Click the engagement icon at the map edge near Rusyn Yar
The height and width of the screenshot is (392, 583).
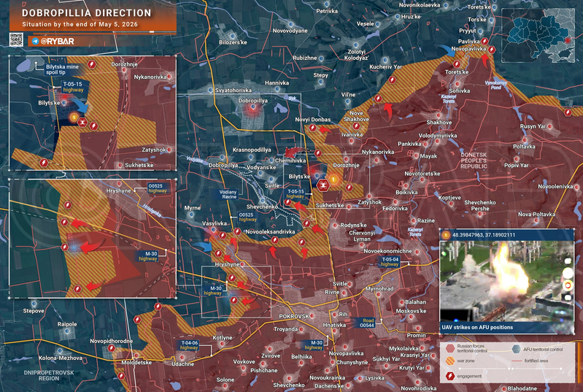(x=568, y=112)
